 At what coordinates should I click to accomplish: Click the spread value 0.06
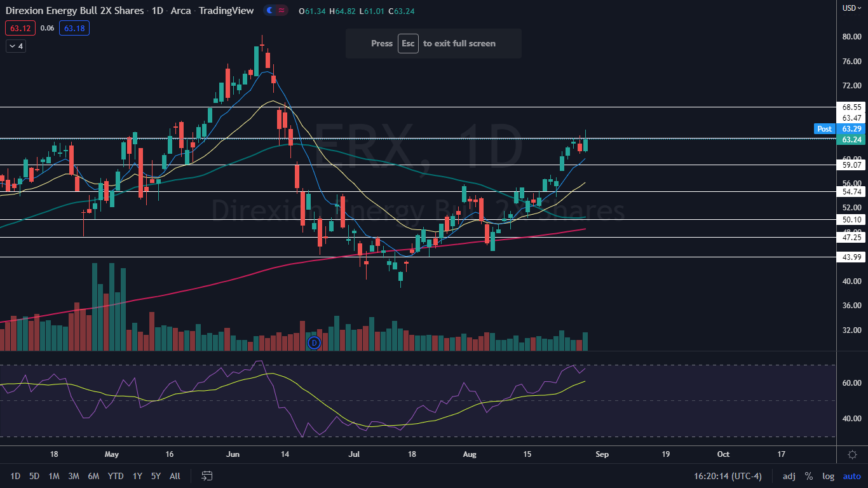tap(47, 28)
